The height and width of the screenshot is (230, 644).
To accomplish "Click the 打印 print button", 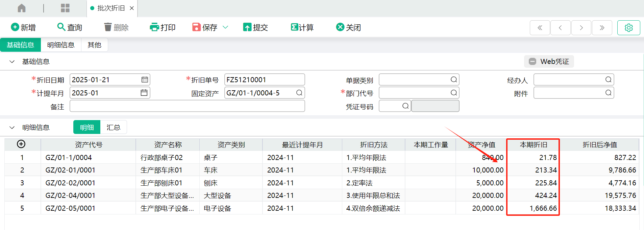I will 163,27.
